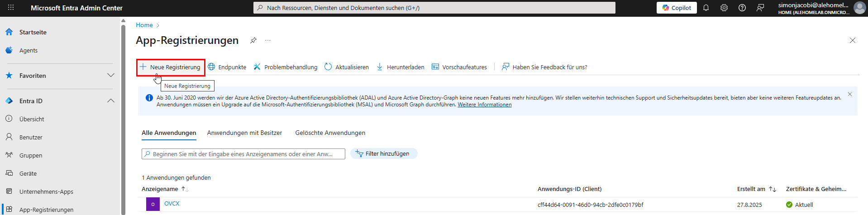The width and height of the screenshot is (868, 215).
Task: Pin the App-Registrierungen page
Action: [x=253, y=40]
